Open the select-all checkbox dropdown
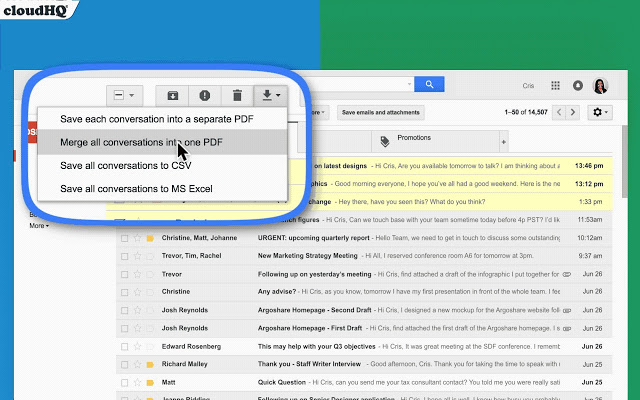Viewport: 640px width, 400px height. (124, 96)
